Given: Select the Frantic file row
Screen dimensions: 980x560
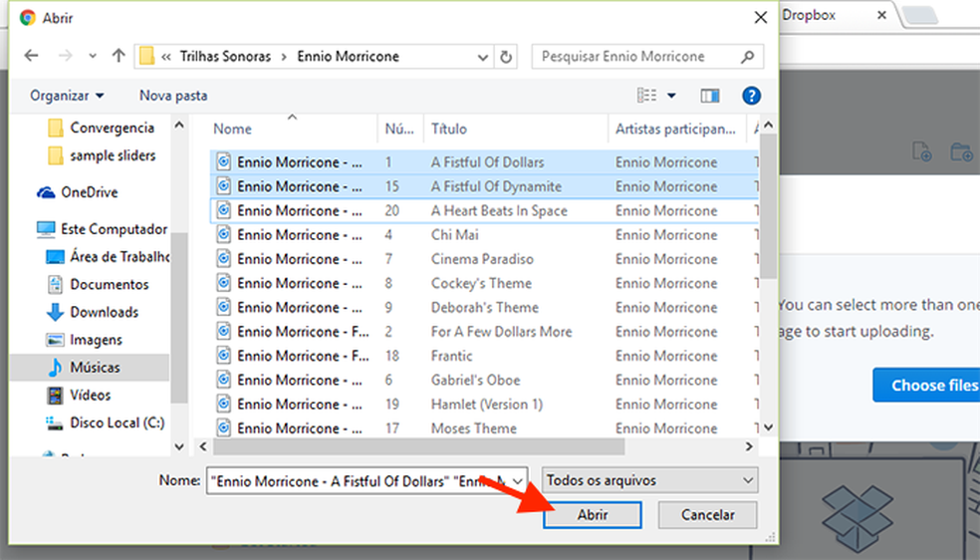Looking at the screenshot, I should [x=484, y=356].
